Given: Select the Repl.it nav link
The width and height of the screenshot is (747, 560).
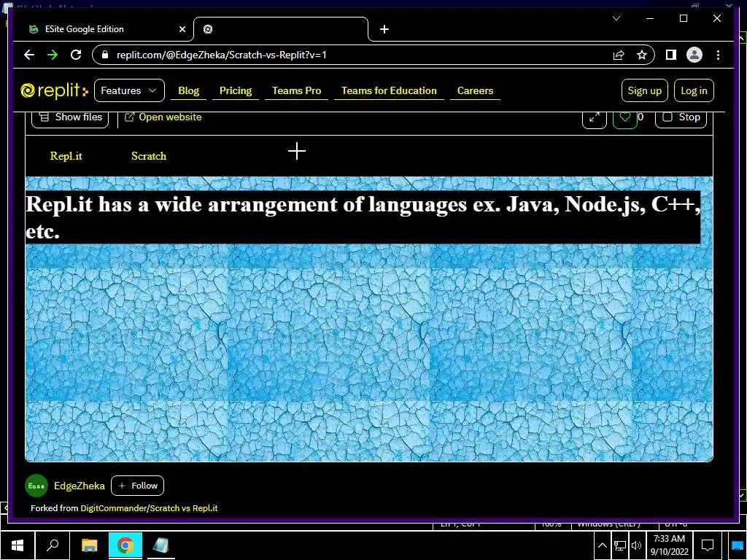Looking at the screenshot, I should pyautogui.click(x=66, y=156).
